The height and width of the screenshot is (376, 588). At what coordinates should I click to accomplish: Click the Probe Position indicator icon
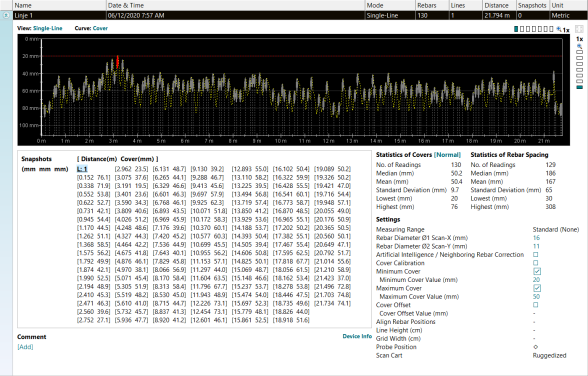[536, 347]
